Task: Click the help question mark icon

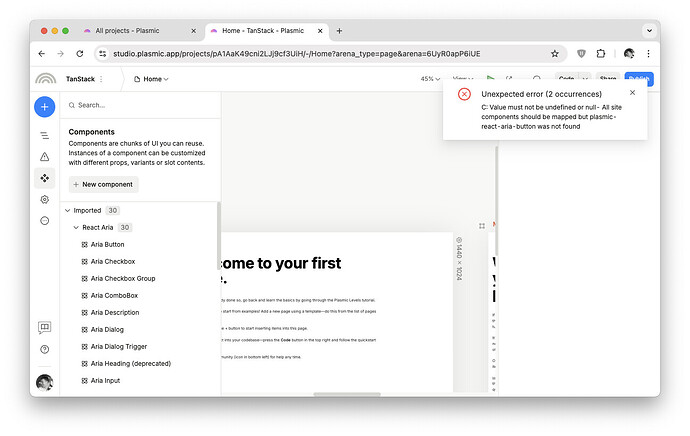Action: click(x=44, y=349)
